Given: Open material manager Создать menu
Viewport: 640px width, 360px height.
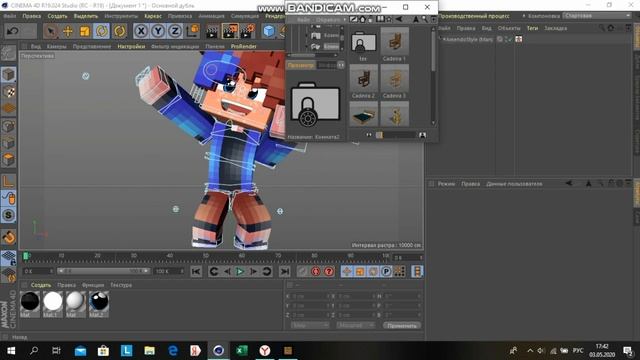Looking at the screenshot, I should tap(41, 285).
